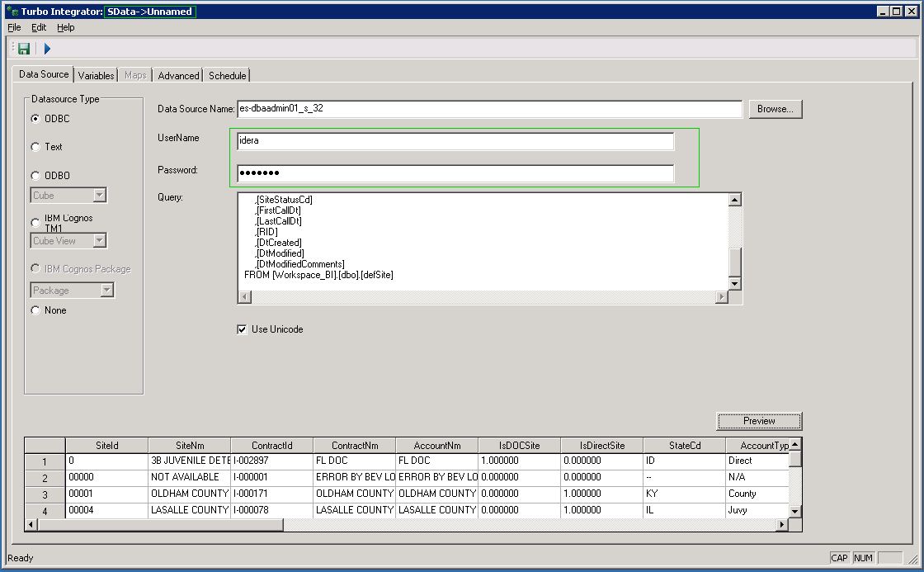This screenshot has height=572, width=924.
Task: Switch to the Variables tab
Action: 96,75
